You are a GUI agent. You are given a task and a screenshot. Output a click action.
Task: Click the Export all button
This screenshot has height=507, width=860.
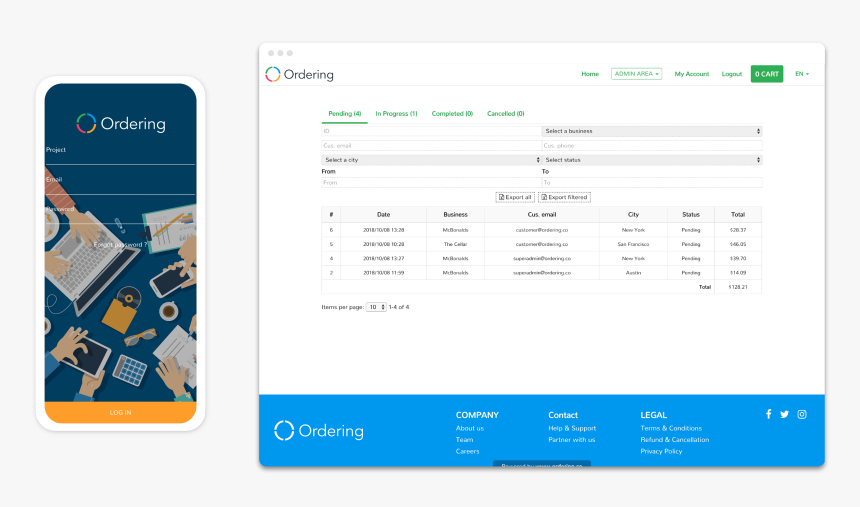tap(515, 197)
